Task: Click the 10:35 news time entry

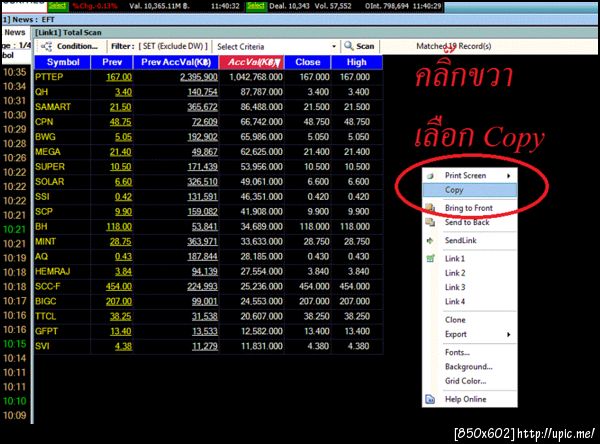Action: [15, 72]
